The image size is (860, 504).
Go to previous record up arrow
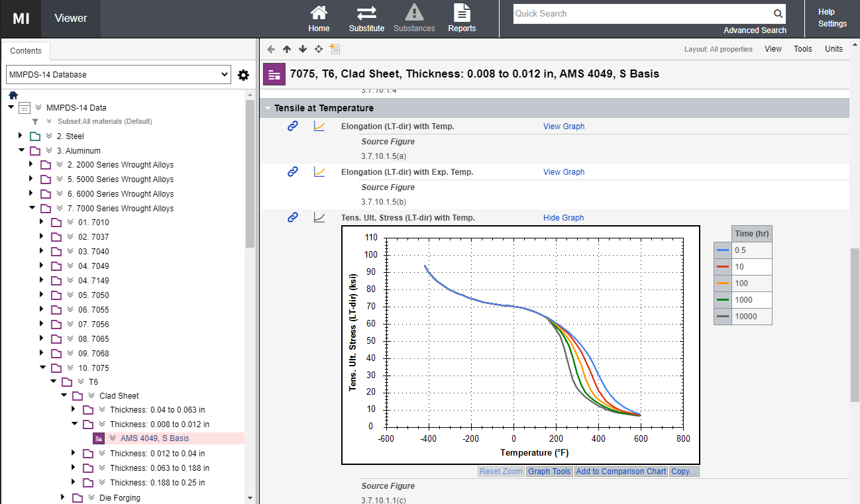point(287,49)
